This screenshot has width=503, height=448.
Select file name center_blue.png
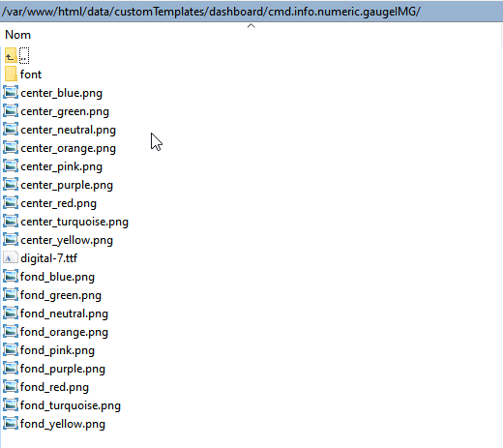click(x=61, y=93)
